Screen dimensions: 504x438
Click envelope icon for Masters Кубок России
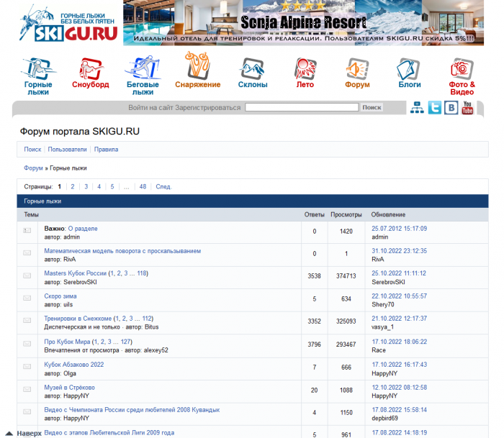click(27, 275)
